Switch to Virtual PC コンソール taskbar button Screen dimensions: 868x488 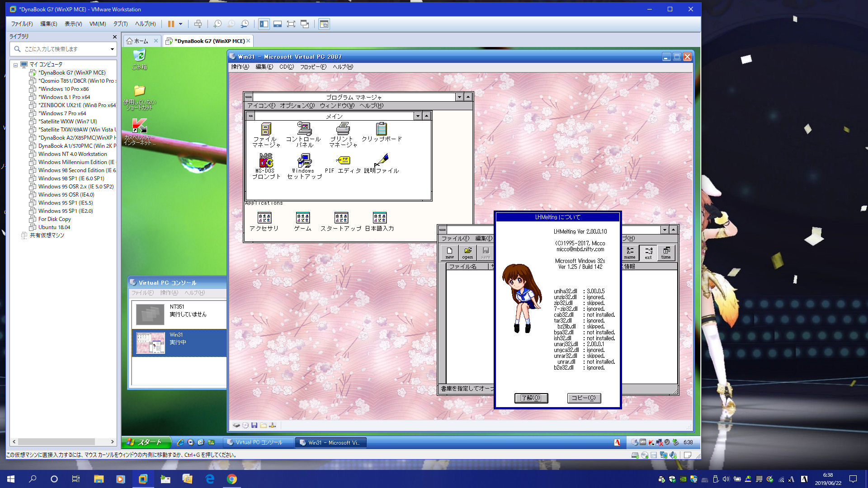(x=259, y=442)
